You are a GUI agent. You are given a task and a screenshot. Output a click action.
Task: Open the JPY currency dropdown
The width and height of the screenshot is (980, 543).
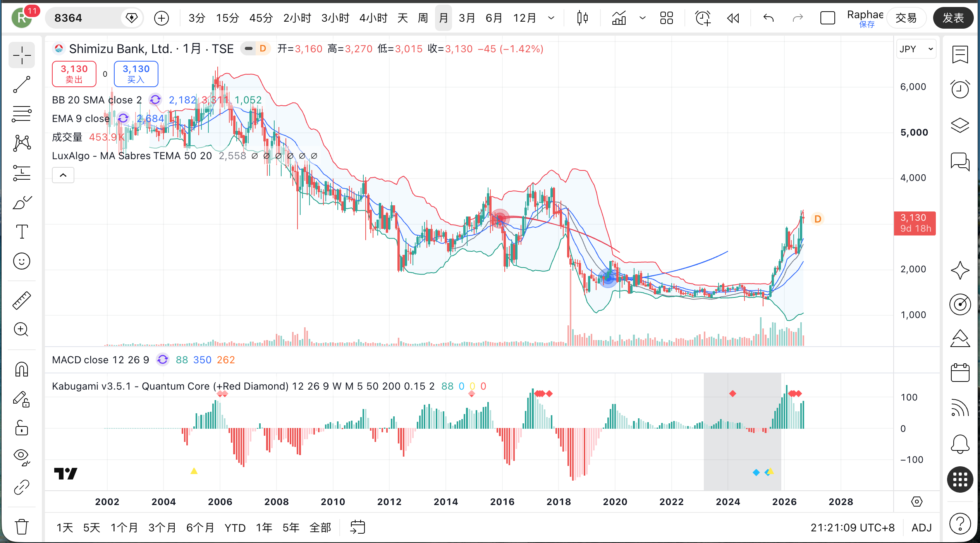(x=916, y=49)
